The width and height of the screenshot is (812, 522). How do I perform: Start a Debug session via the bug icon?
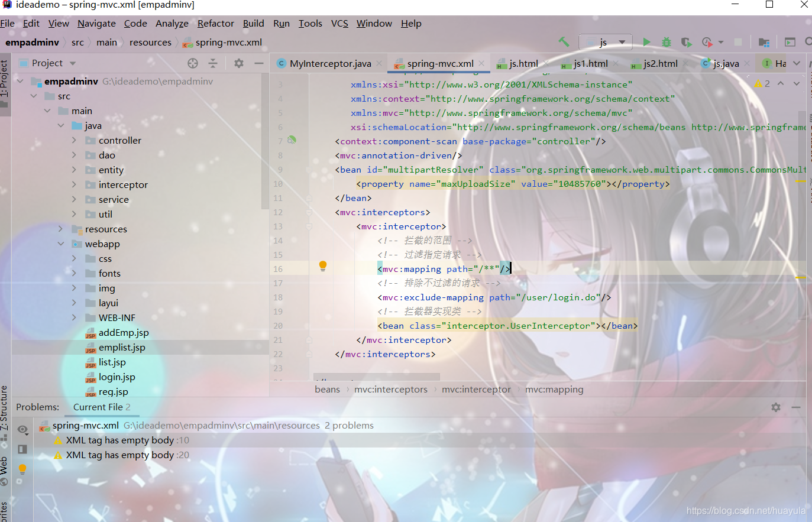(667, 42)
